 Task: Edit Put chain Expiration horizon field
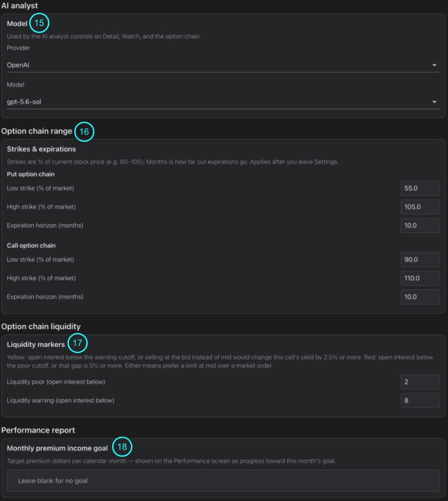(x=420, y=225)
